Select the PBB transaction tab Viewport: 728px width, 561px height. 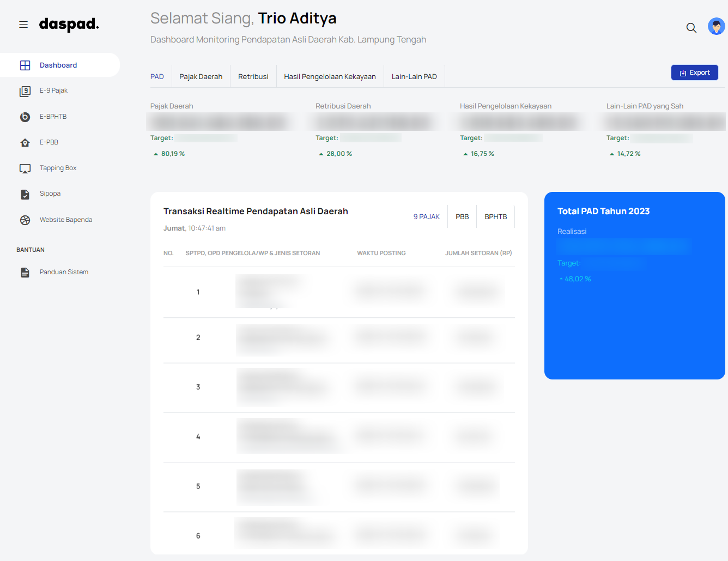pos(462,217)
